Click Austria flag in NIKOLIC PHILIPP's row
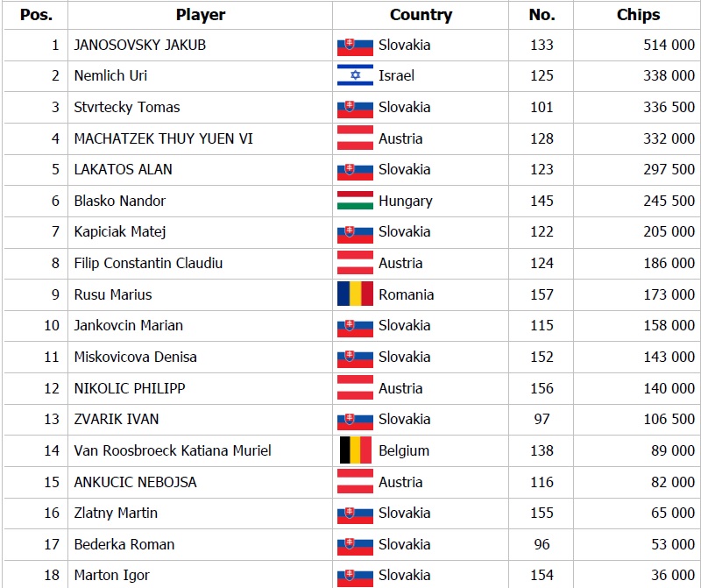 coord(355,388)
